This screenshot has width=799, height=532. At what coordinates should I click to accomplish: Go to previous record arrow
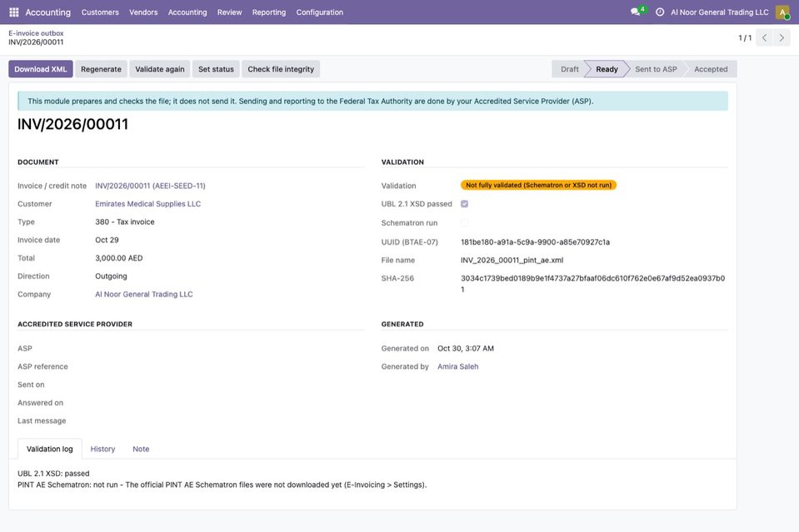click(x=764, y=37)
